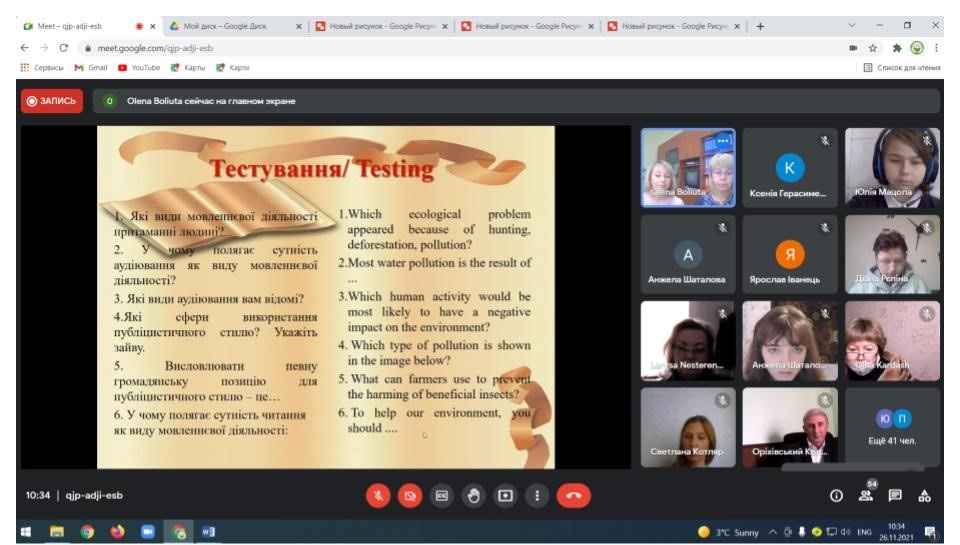Image resolution: width=960 pixels, height=545 pixels.
Task: Open the chat with everyone panel
Action: (x=895, y=495)
